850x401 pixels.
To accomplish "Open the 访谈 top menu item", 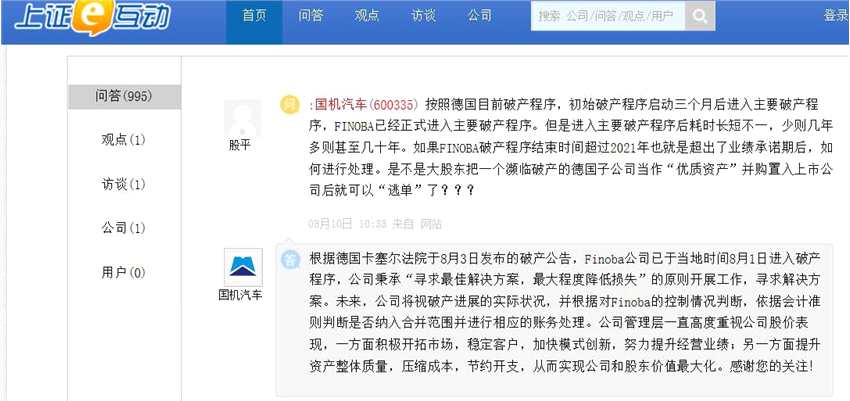I will (423, 16).
